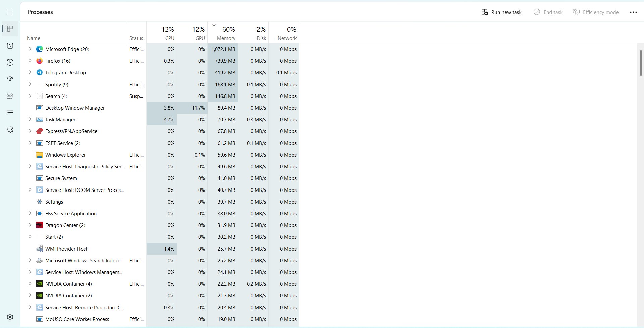Click Run new task button
Screen dimensions: 644x328
[x=501, y=12]
